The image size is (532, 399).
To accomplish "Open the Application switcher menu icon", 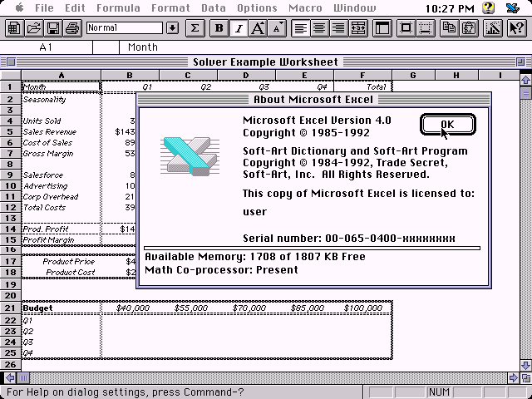I will [513, 7].
